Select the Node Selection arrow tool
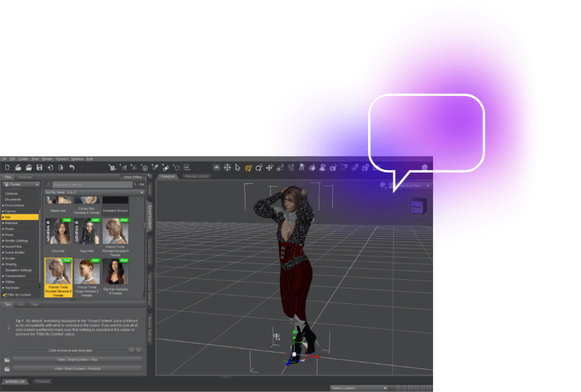 click(238, 167)
